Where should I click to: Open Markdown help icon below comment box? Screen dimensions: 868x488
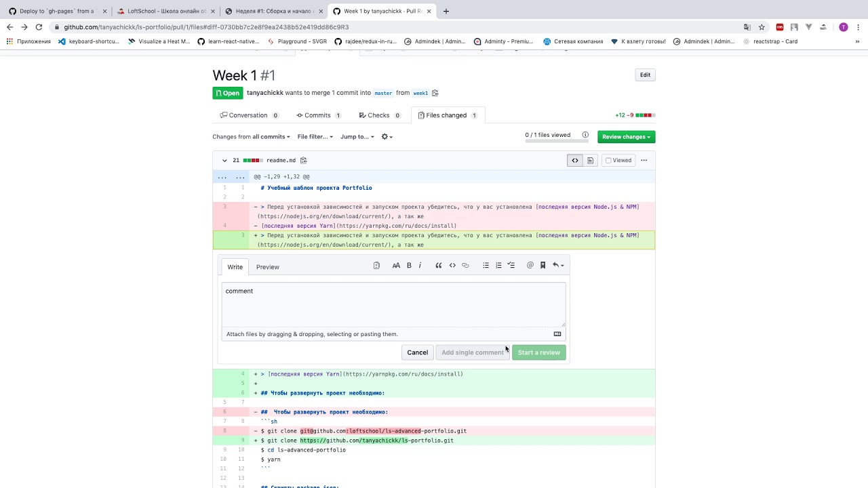point(557,334)
